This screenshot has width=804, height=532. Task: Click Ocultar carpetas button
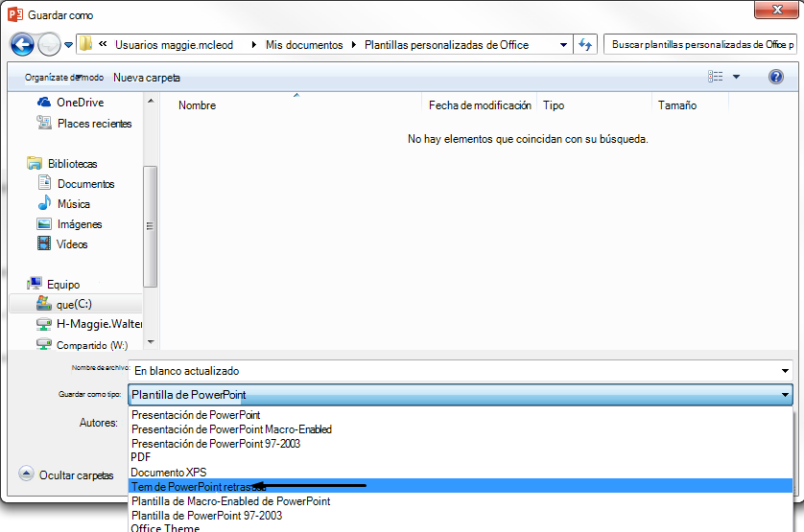pyautogui.click(x=66, y=474)
